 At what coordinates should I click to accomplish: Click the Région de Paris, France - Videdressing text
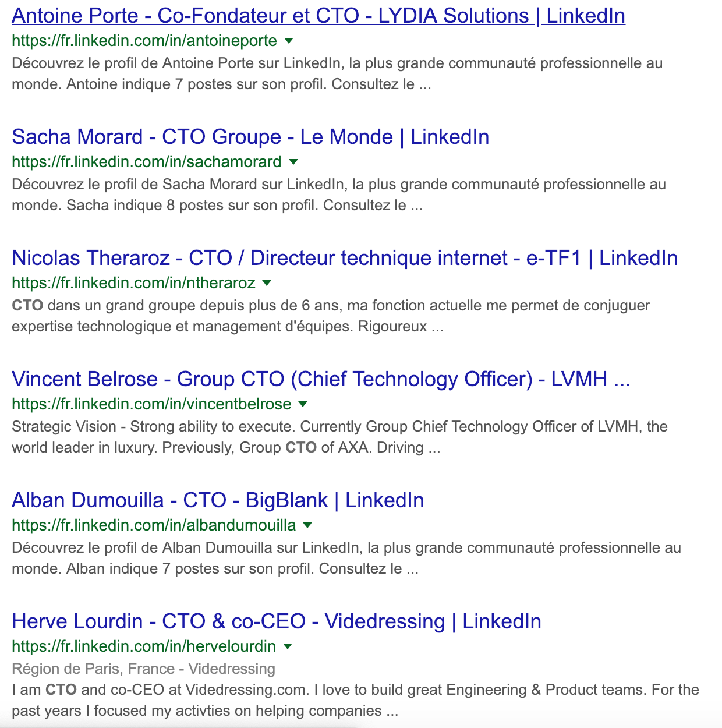(x=143, y=669)
